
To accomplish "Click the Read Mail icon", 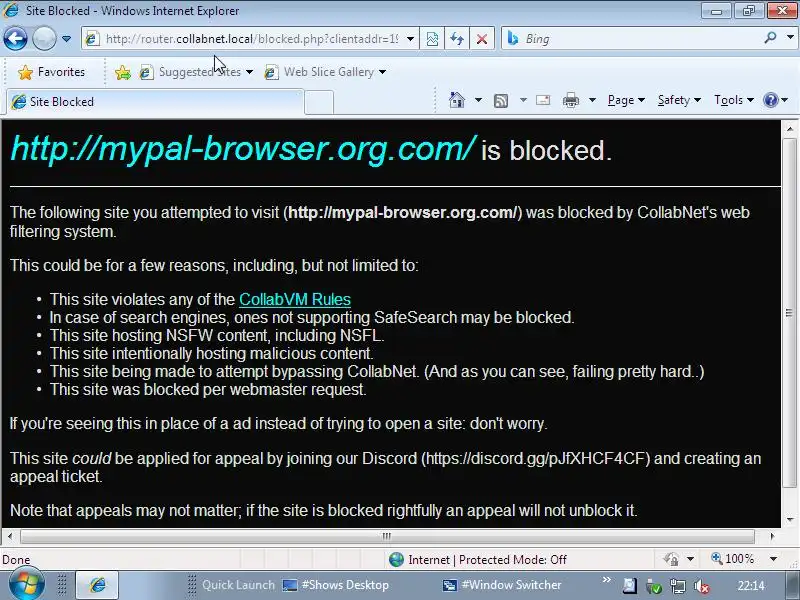I will (543, 100).
